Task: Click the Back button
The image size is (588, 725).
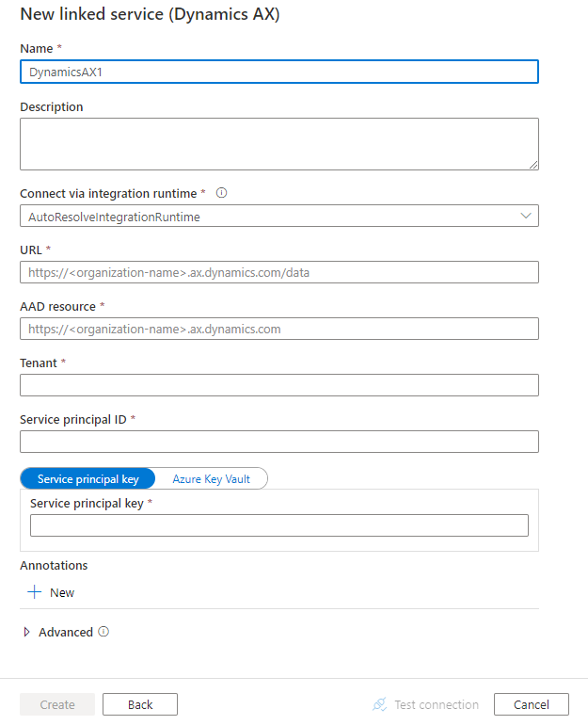Action: click(140, 704)
